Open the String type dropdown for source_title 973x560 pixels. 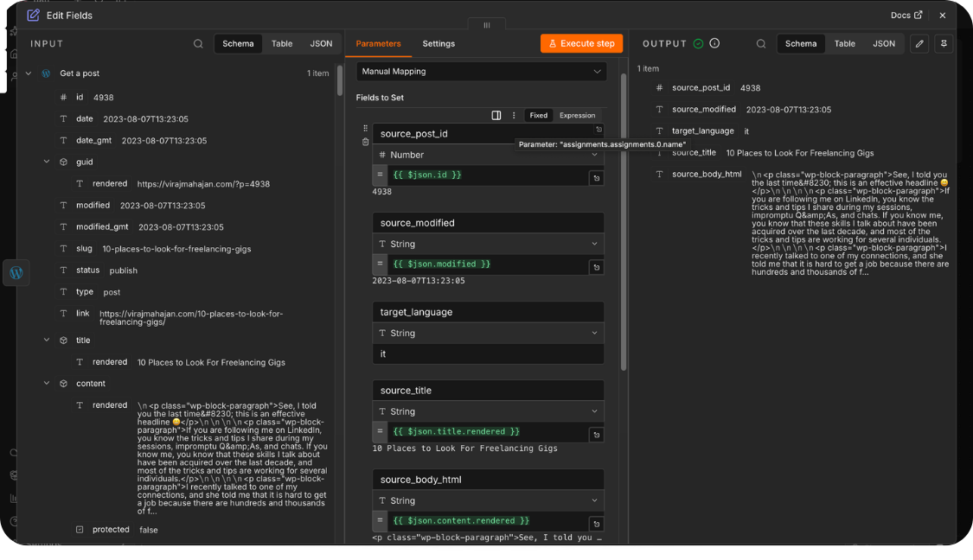tap(489, 411)
